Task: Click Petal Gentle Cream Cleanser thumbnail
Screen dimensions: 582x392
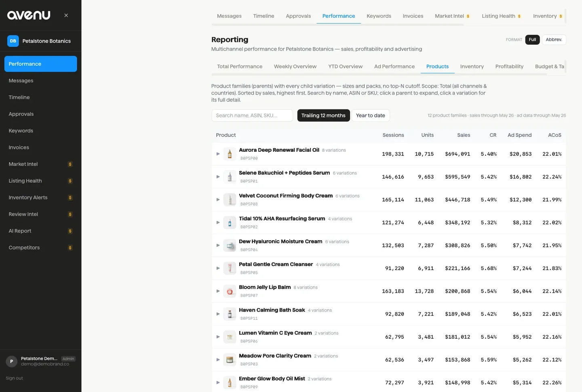Action: point(230,268)
